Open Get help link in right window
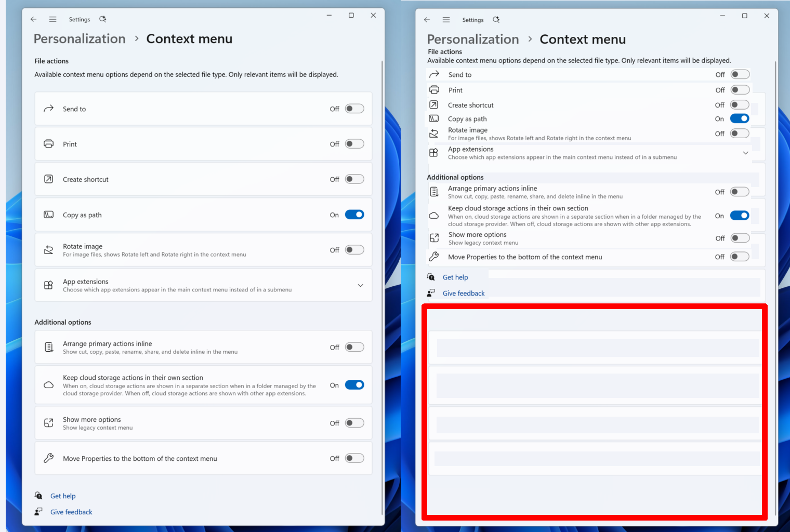790x532 pixels. point(455,277)
